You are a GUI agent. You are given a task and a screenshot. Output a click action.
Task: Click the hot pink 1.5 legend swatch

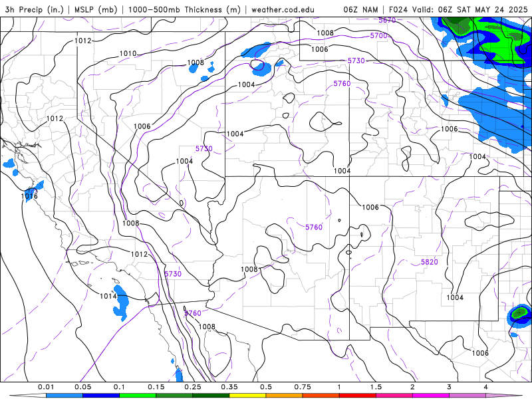394,396
